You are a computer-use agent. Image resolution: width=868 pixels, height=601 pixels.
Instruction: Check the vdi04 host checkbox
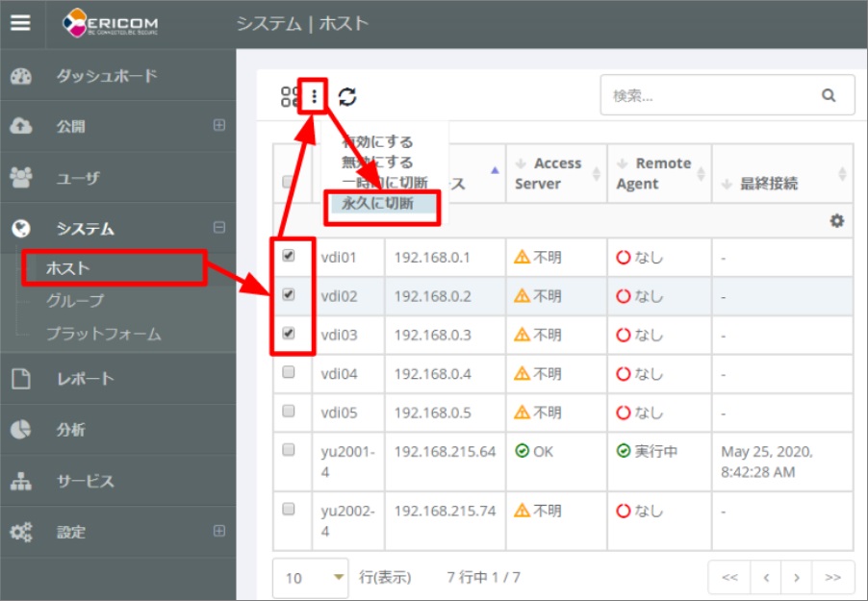pos(289,373)
